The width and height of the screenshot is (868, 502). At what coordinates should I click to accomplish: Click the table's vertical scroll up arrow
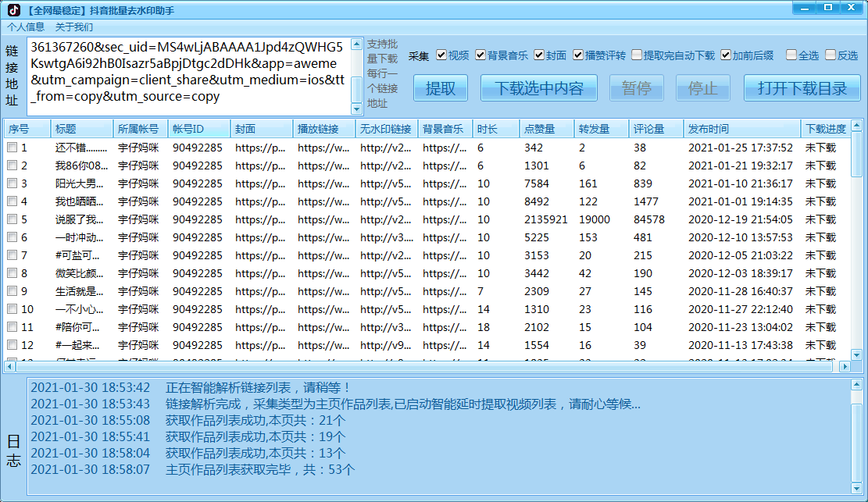pyautogui.click(x=856, y=126)
